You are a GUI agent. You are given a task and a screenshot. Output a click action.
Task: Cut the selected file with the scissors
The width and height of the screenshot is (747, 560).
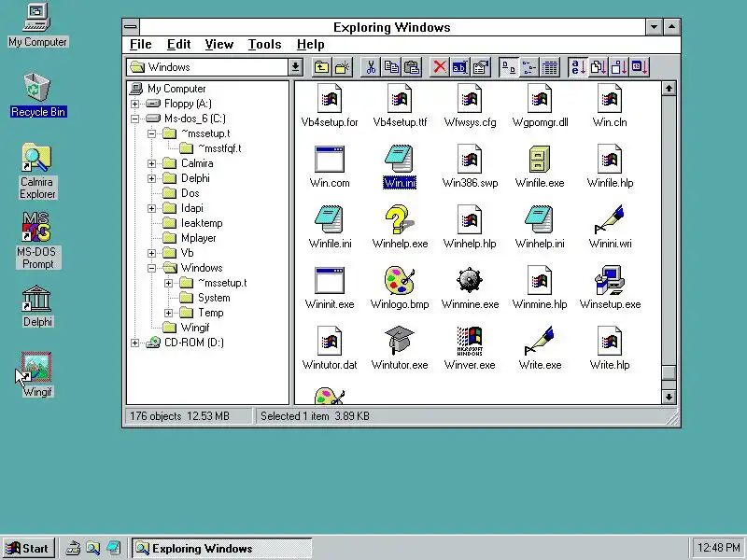(x=371, y=67)
